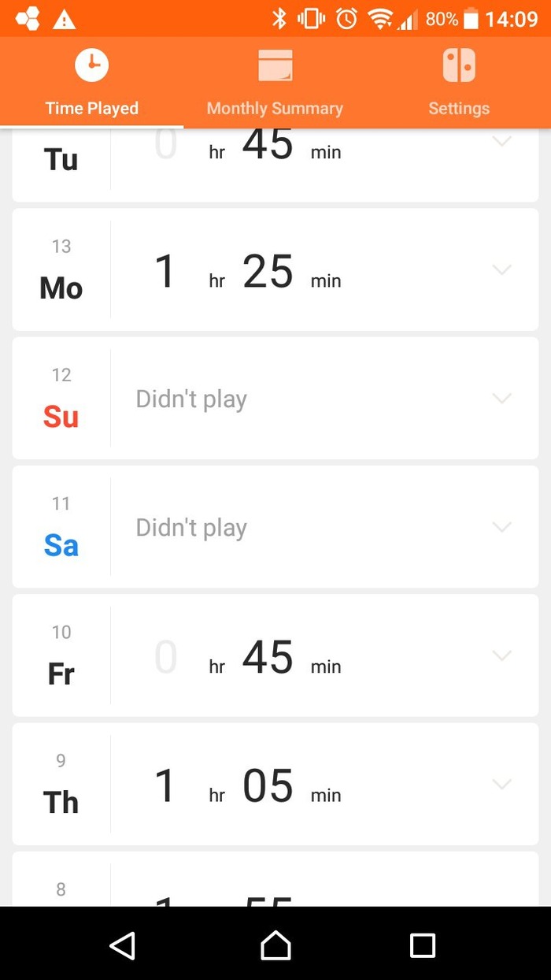Tap the alarm clock status bar icon
Screen dimensions: 551x980
346,19
